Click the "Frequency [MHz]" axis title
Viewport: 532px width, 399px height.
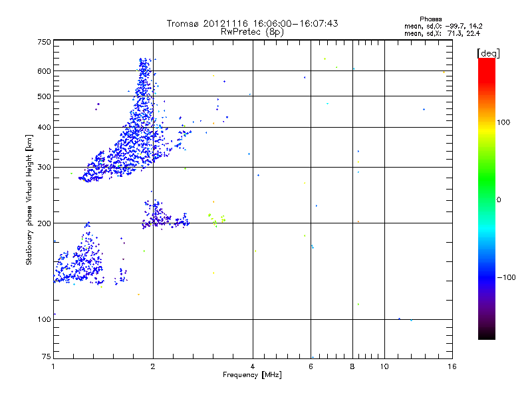252,375
